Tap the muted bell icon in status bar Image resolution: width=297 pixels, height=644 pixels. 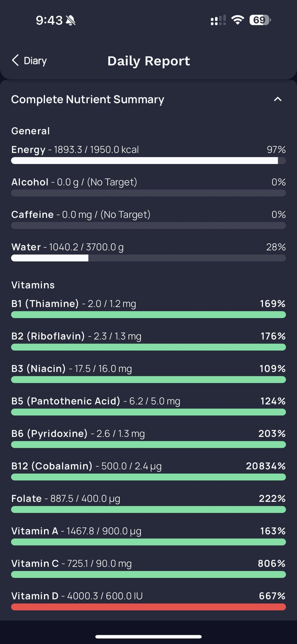(71, 20)
